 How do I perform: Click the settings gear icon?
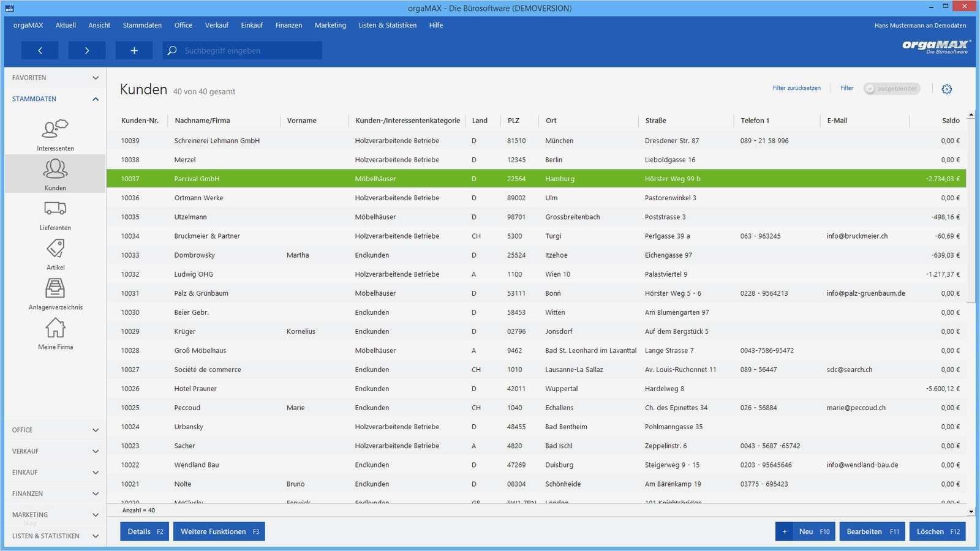pos(947,89)
